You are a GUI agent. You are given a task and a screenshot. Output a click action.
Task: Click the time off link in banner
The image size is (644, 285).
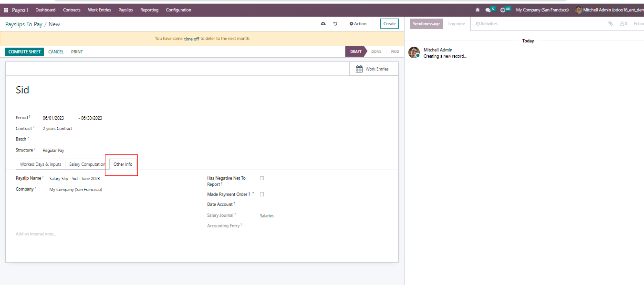[192, 39]
